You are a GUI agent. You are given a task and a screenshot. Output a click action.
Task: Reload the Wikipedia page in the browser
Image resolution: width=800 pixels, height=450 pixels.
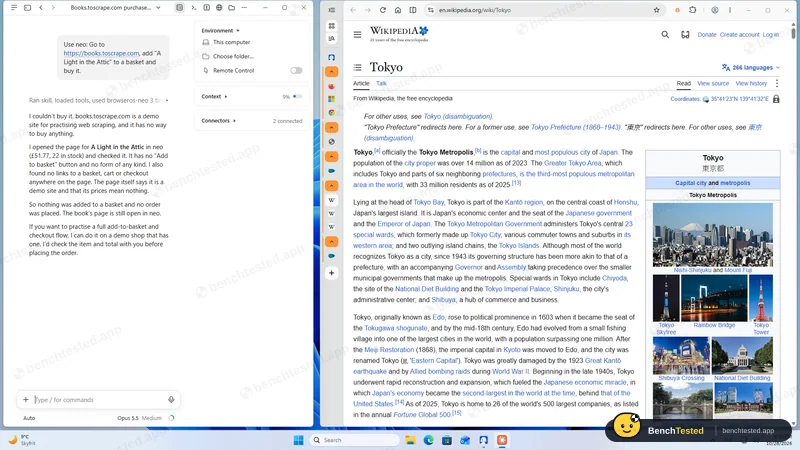click(383, 10)
